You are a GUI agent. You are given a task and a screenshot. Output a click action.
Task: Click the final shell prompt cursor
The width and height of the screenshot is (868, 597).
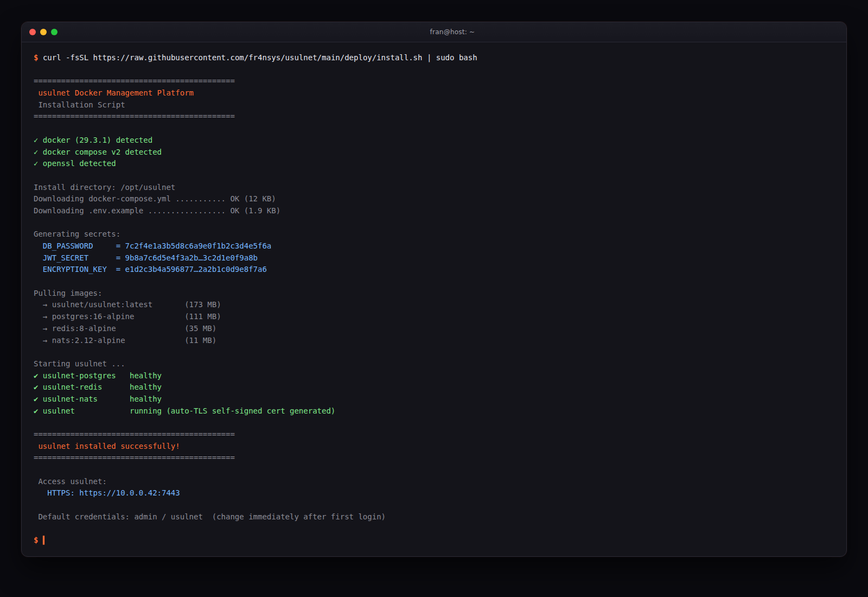tap(44, 540)
